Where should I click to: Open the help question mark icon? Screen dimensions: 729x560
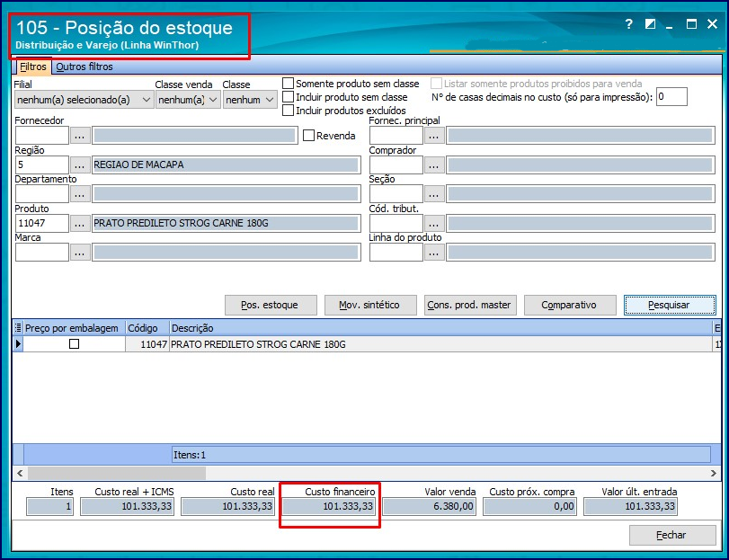pyautogui.click(x=628, y=24)
